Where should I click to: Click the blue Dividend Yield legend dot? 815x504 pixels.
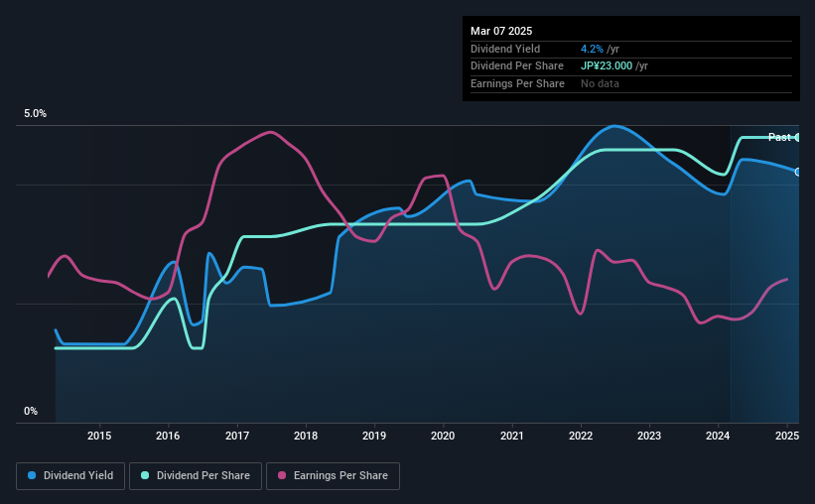coord(32,475)
